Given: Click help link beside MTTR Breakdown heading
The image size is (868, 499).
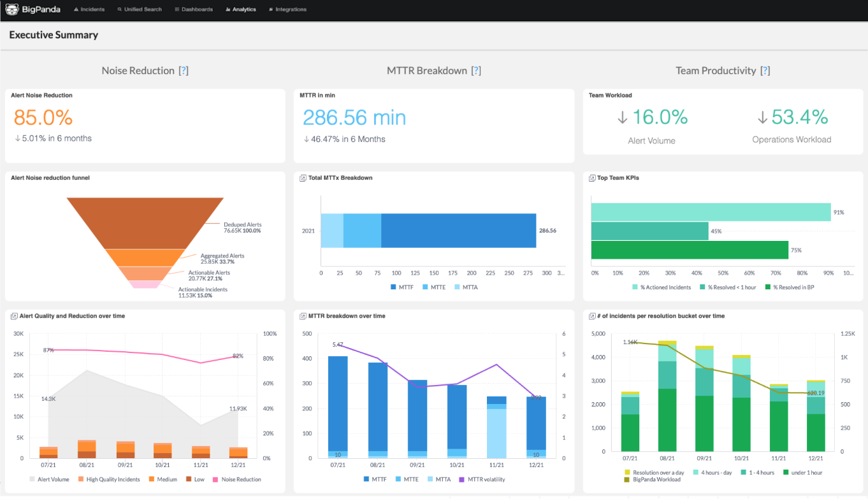Looking at the screenshot, I should coord(475,71).
